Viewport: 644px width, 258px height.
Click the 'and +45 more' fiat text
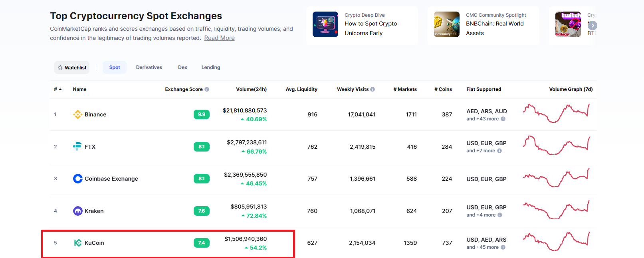pyautogui.click(x=482, y=247)
